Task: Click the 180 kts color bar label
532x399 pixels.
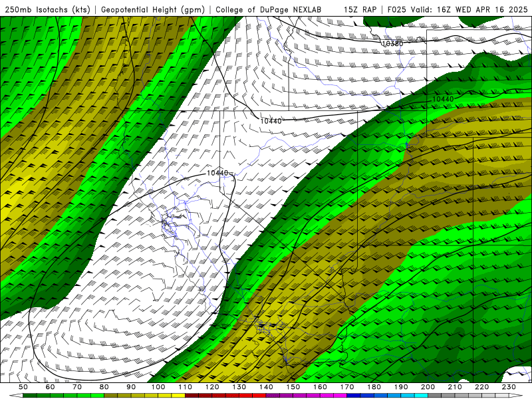Action: coord(374,387)
